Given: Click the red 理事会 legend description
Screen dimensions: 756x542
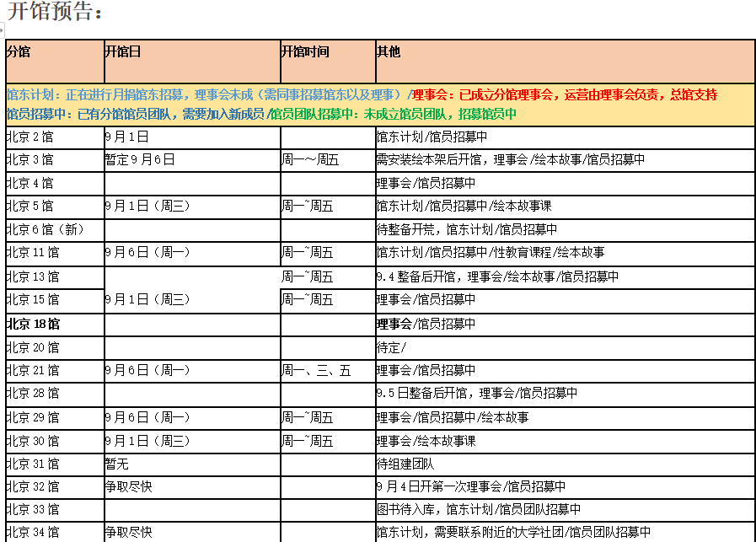Looking at the screenshot, I should 564,95.
